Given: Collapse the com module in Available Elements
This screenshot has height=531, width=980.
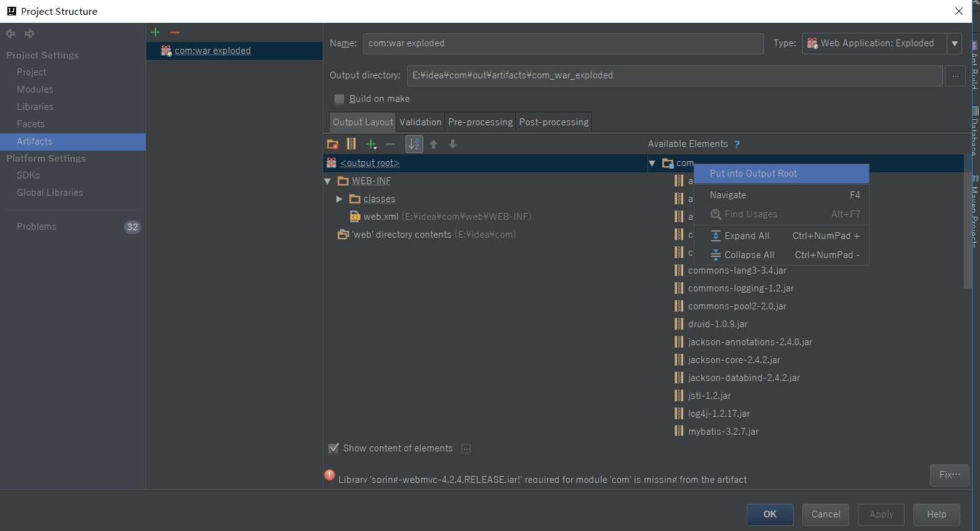Looking at the screenshot, I should (x=652, y=163).
